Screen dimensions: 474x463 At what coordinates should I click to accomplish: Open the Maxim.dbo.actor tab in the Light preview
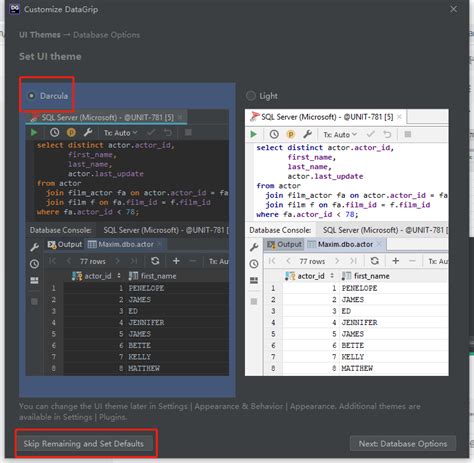pos(345,244)
